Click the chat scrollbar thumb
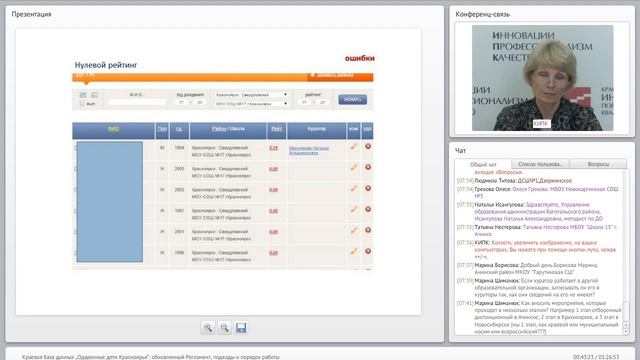 coord(626,311)
